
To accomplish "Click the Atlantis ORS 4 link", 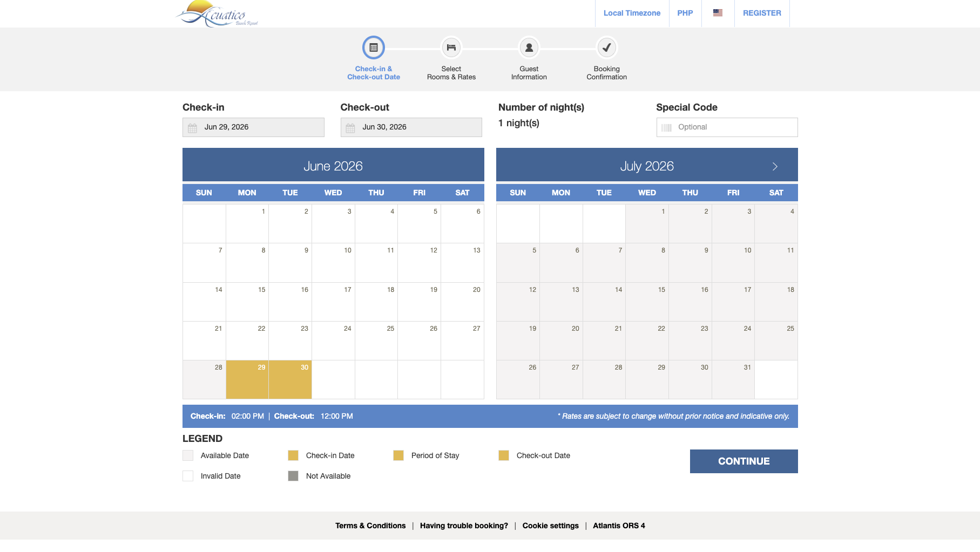I will tap(619, 526).
